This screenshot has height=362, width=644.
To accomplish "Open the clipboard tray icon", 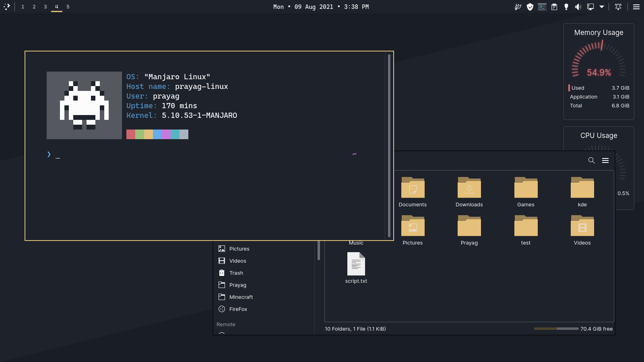I will point(554,7).
